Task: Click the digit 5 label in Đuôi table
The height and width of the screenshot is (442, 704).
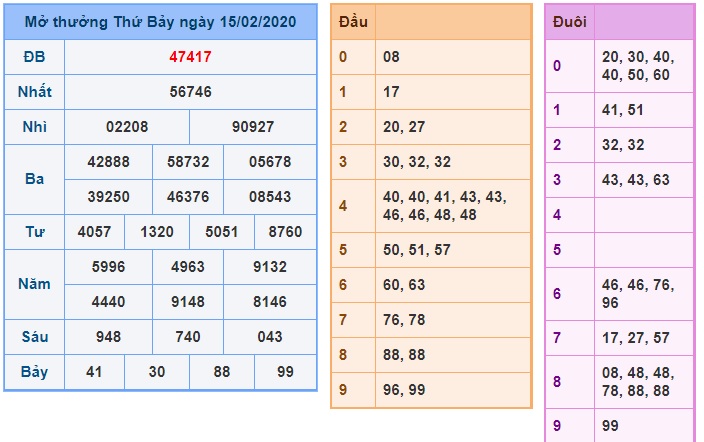Action: click(557, 250)
